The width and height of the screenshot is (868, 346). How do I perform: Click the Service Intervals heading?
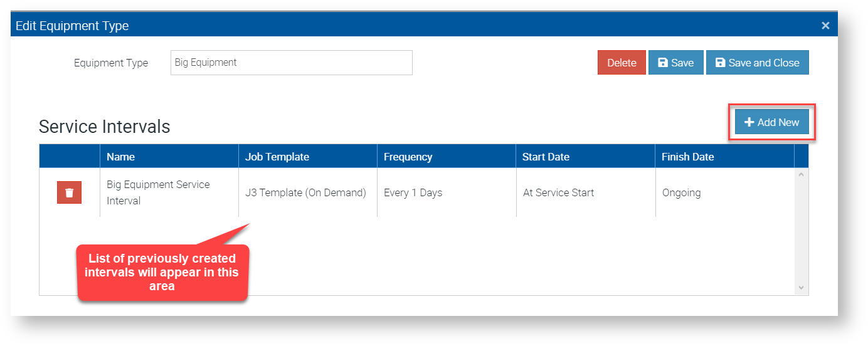[x=104, y=127]
